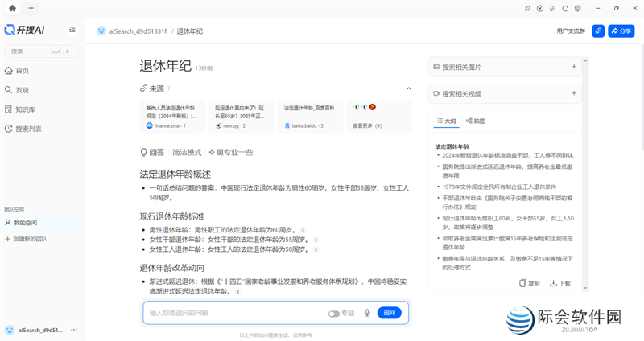Click the pin icon in title bar

[x=528, y=8]
